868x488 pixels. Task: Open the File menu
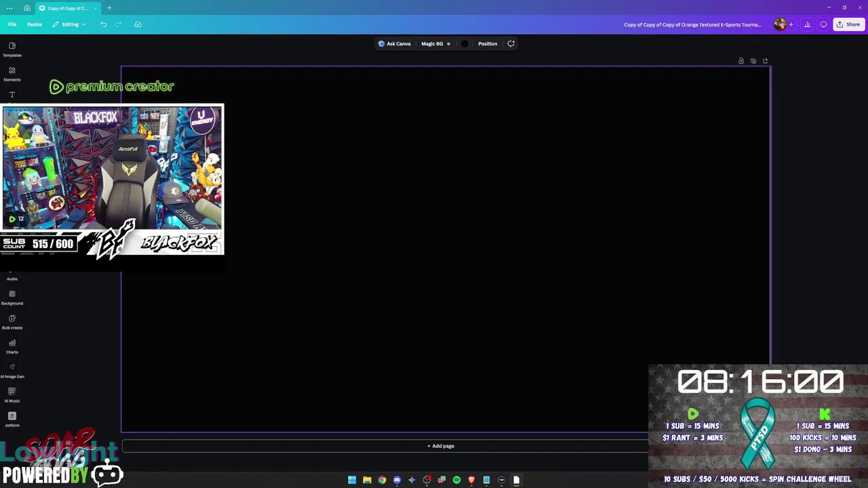click(x=12, y=24)
